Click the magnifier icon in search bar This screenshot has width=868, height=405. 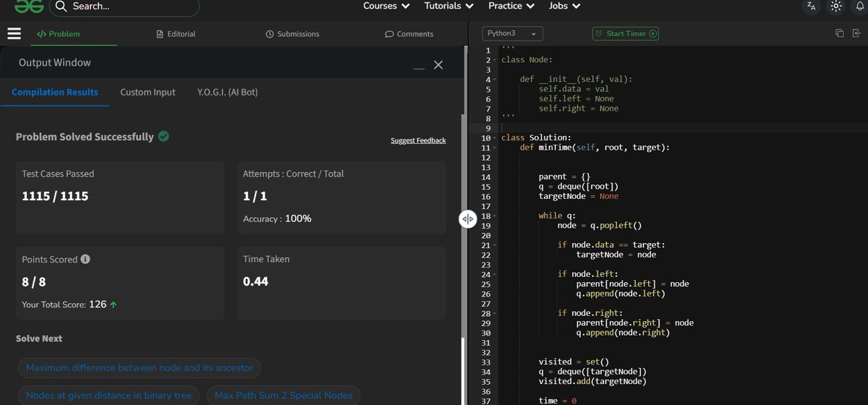tap(61, 7)
